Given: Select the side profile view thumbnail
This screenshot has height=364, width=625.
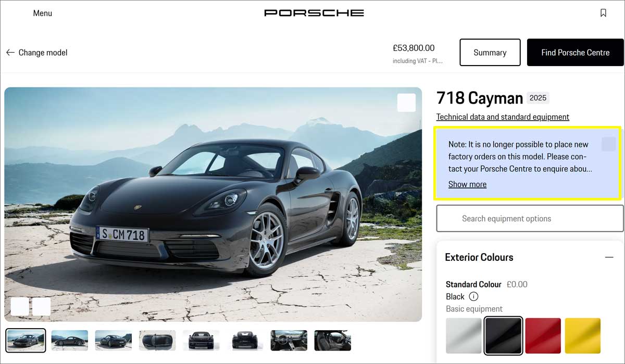Looking at the screenshot, I should pyautogui.click(x=69, y=340).
